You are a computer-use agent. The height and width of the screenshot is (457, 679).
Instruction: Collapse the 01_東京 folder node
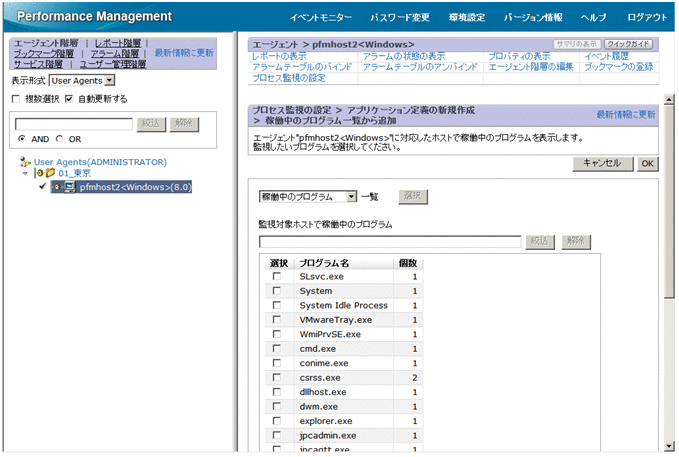click(x=25, y=173)
